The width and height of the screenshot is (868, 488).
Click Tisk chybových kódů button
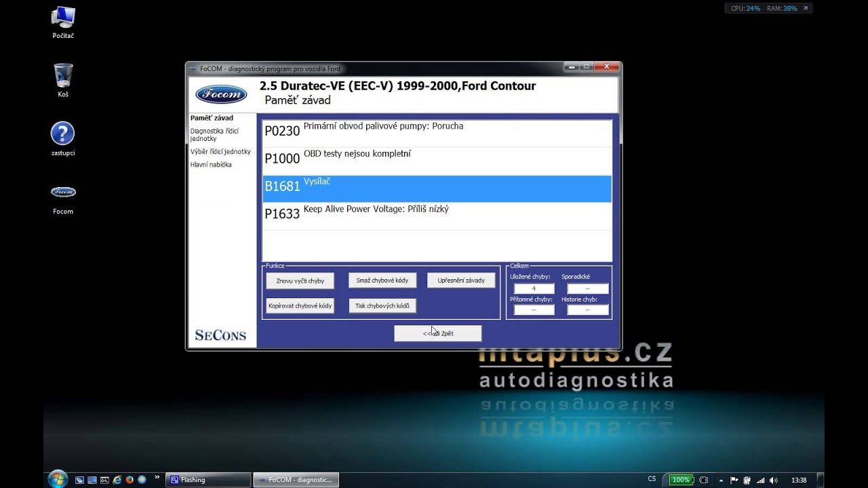point(382,306)
